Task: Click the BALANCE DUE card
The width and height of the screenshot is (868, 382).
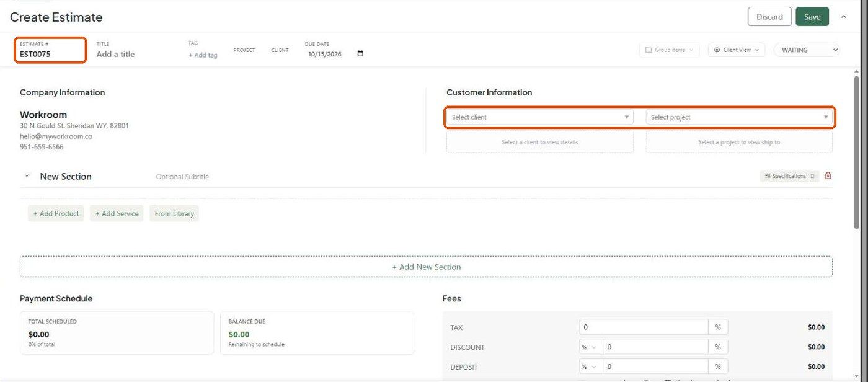Action: click(x=317, y=333)
